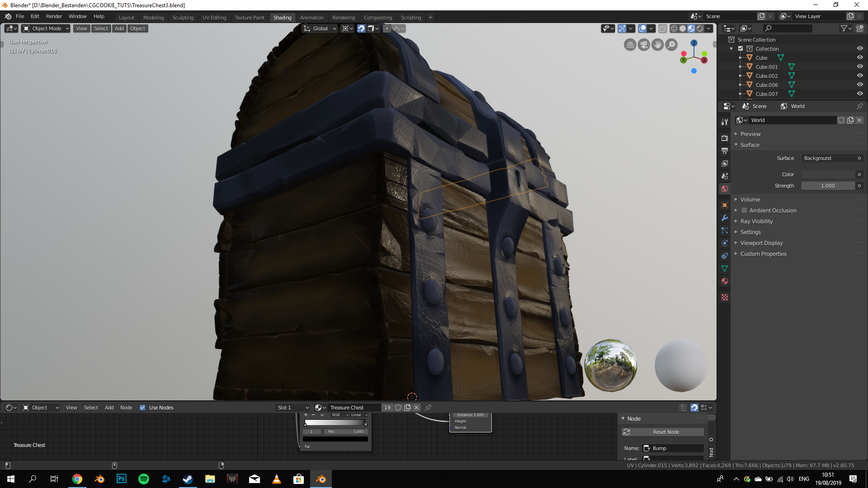Open the Object Mode dropdown
This screenshot has width=868, height=488.
click(x=46, y=28)
